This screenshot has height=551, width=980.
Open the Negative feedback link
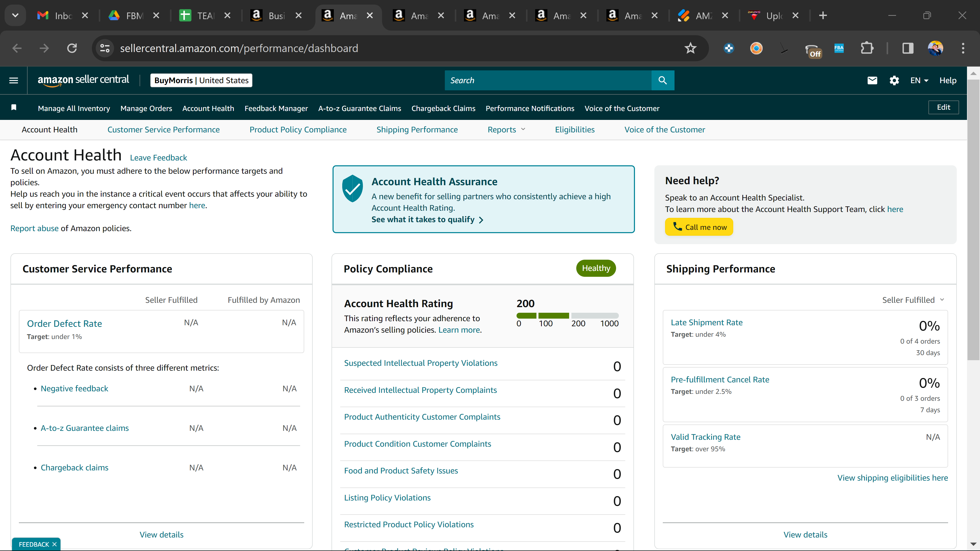click(74, 388)
